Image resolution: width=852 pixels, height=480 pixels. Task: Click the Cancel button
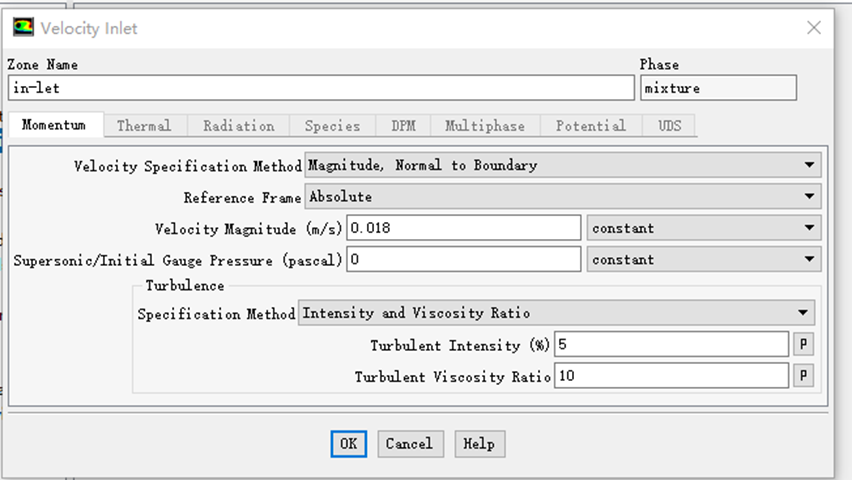(410, 444)
